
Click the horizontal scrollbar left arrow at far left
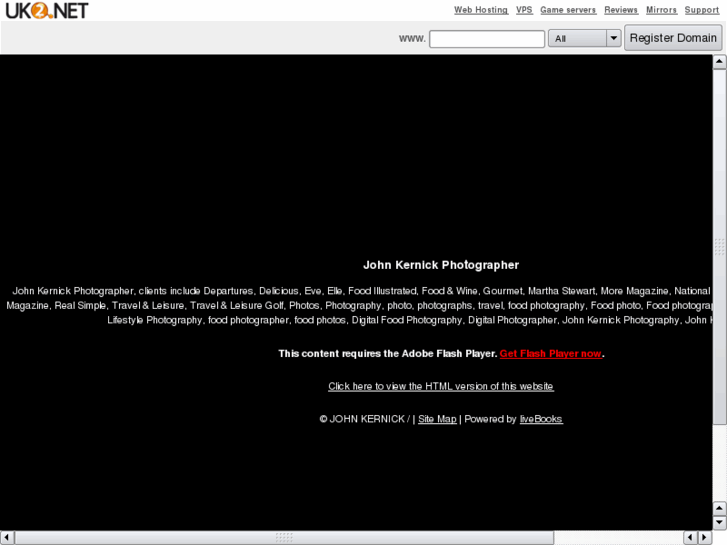pyautogui.click(x=7, y=537)
